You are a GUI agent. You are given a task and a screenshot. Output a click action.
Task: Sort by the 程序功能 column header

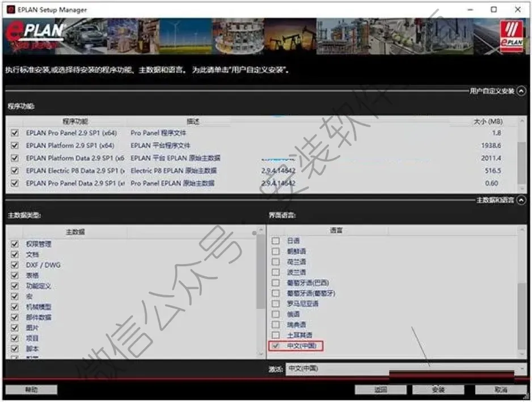coord(75,121)
